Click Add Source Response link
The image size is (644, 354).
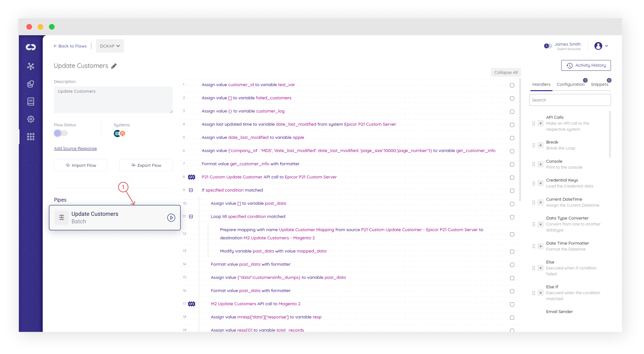click(75, 148)
